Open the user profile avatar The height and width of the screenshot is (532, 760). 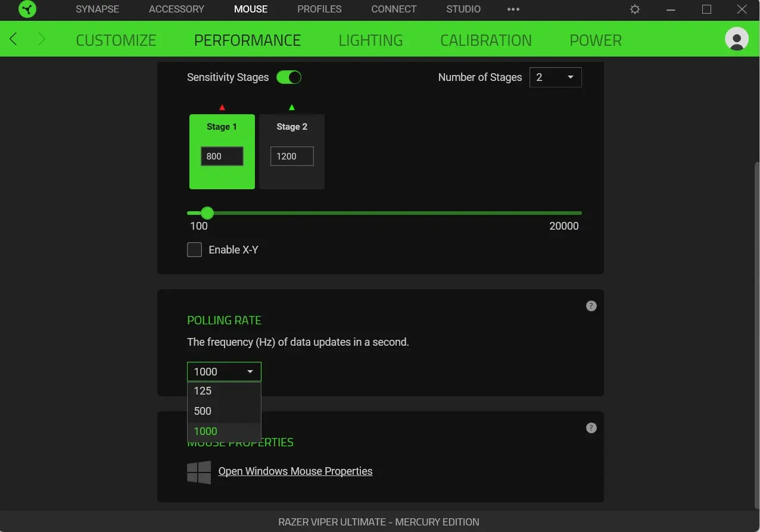[x=736, y=39]
